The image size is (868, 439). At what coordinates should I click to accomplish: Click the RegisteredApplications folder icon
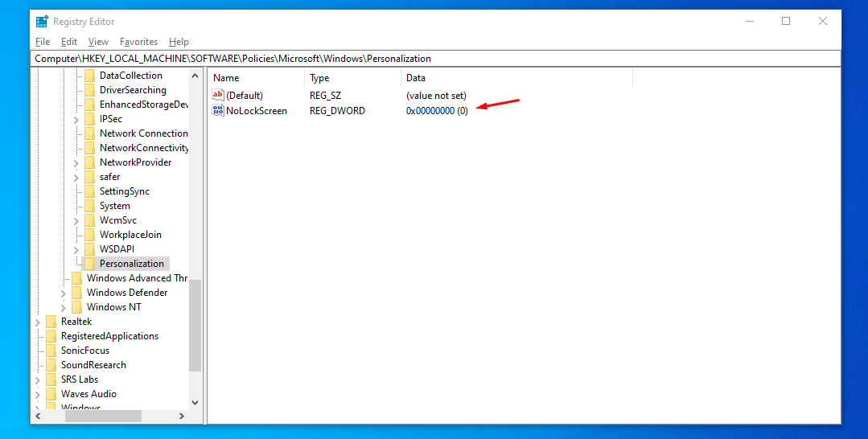point(51,335)
